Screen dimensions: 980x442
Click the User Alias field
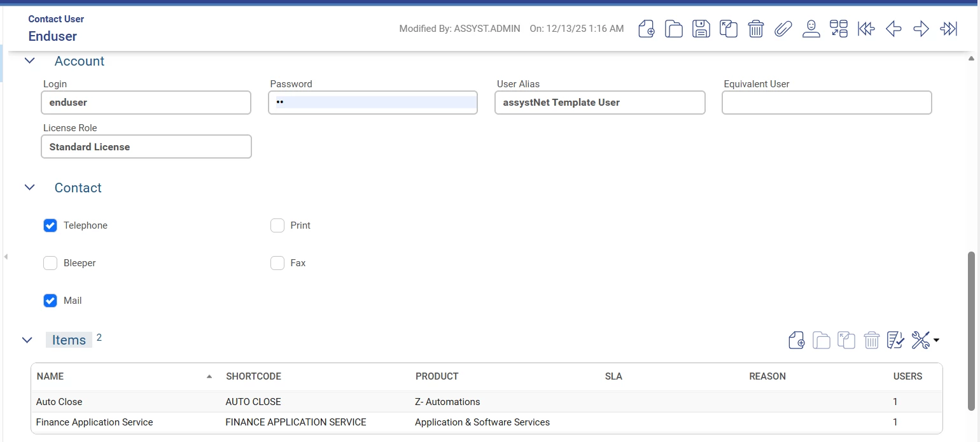(x=600, y=103)
